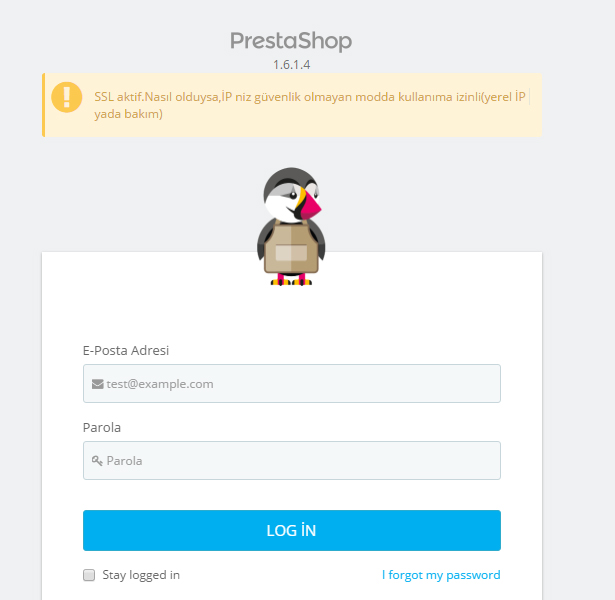Image resolution: width=615 pixels, height=600 pixels.
Task: Focus the test@example.com email input
Action: click(292, 384)
